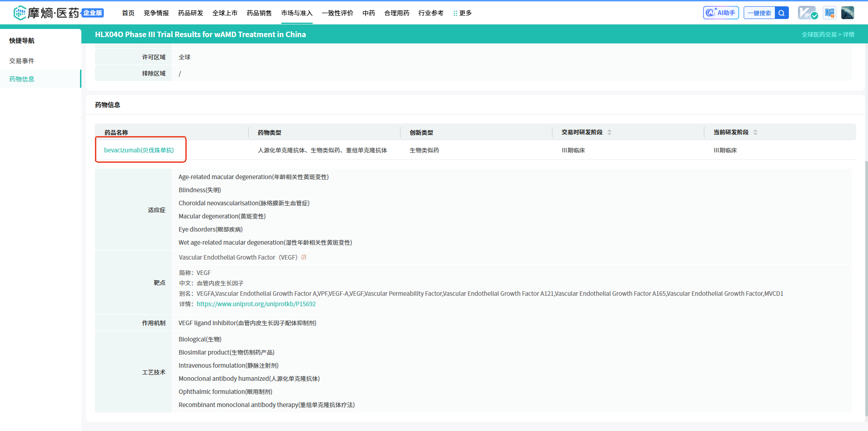Click the user avatar thumbnail

coord(848,13)
